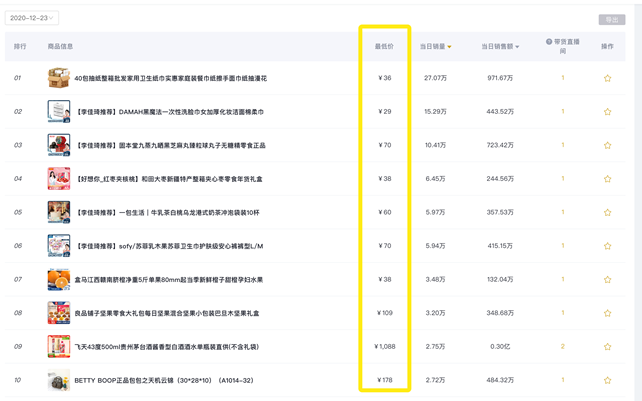Click the star icon for rank 02 DAMAH product
The width and height of the screenshot is (642, 401).
(x=607, y=112)
